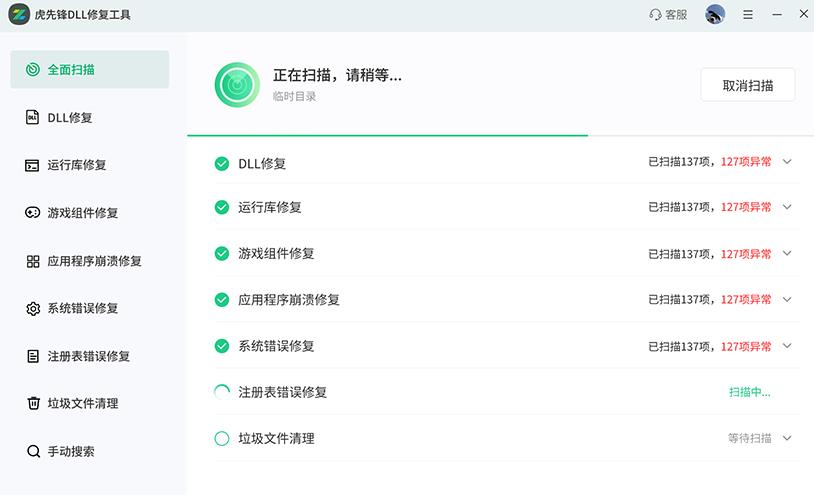814x495 pixels.
Task: Click the 运行库修复 sidebar icon
Action: pos(32,165)
